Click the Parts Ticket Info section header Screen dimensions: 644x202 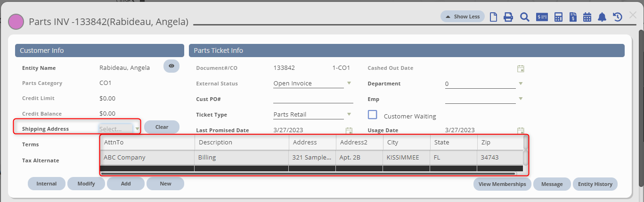coord(407,50)
